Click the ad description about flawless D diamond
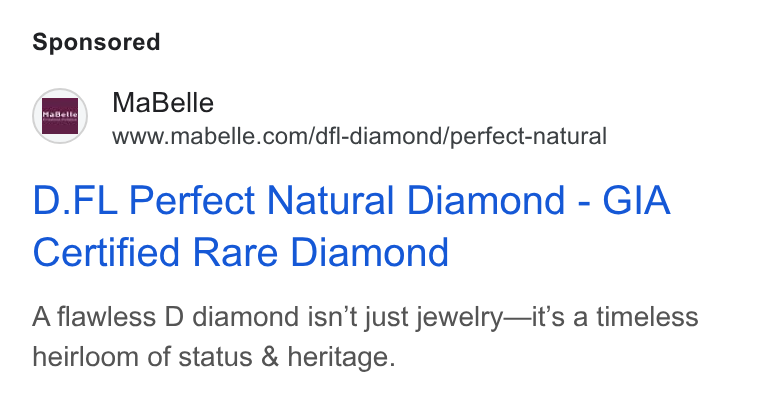 tap(365, 337)
